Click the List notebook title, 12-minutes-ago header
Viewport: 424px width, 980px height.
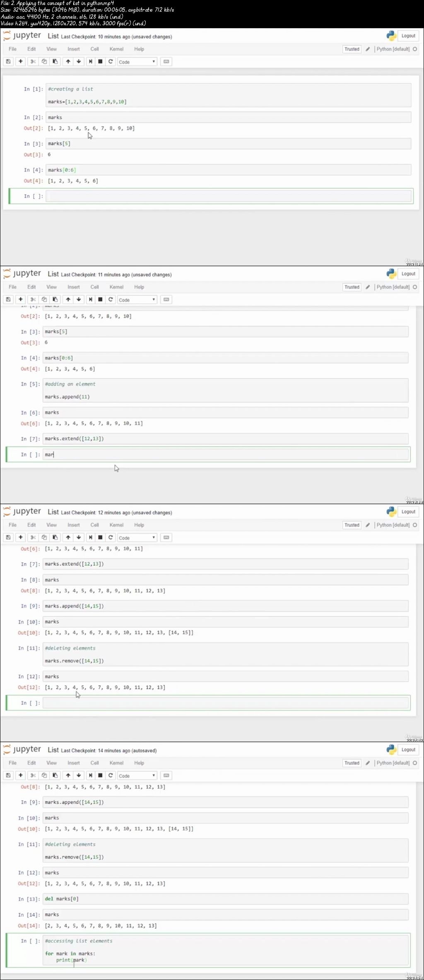53,512
